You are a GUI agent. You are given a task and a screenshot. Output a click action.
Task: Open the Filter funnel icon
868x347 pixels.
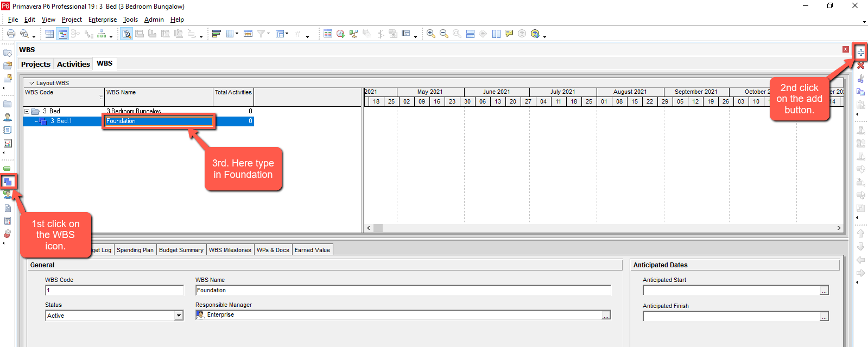[x=261, y=34]
